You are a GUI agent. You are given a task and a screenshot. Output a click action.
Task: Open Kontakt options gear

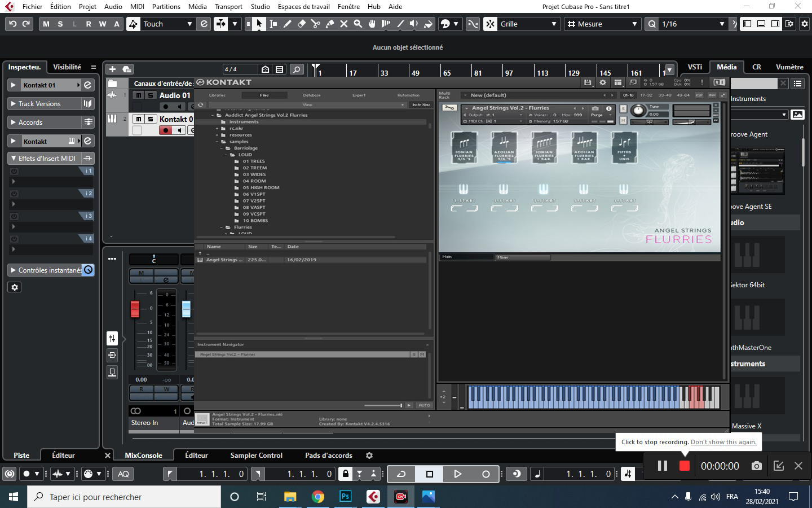coord(602,82)
